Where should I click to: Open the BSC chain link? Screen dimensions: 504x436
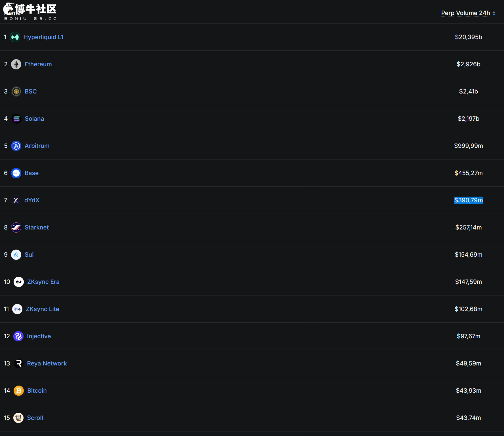(x=31, y=92)
